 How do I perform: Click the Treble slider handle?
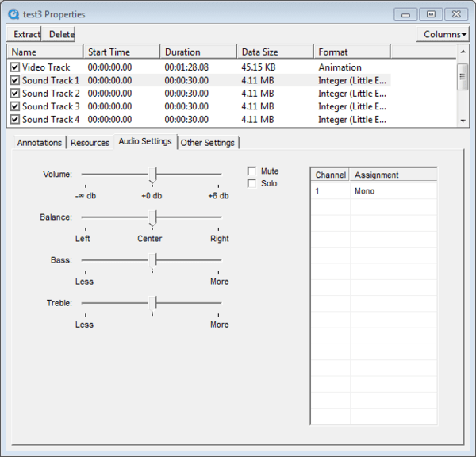[x=152, y=304]
